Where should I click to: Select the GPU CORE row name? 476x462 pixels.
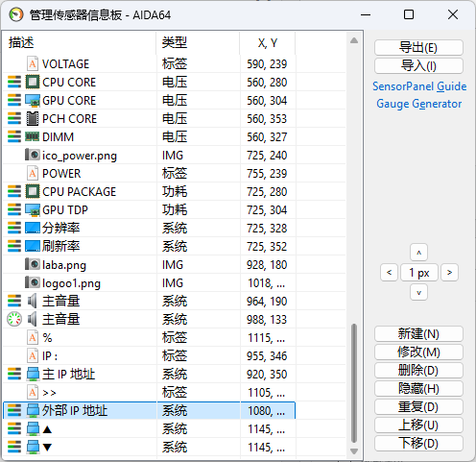[x=69, y=101]
